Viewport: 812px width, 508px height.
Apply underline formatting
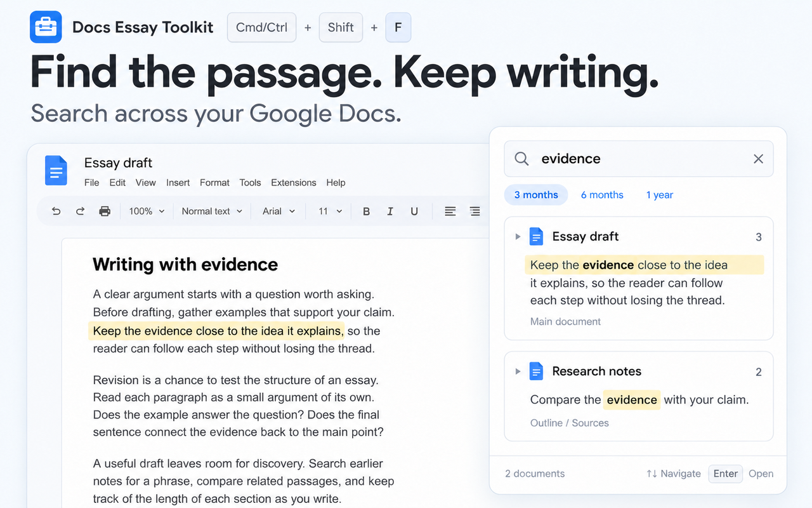(x=414, y=211)
